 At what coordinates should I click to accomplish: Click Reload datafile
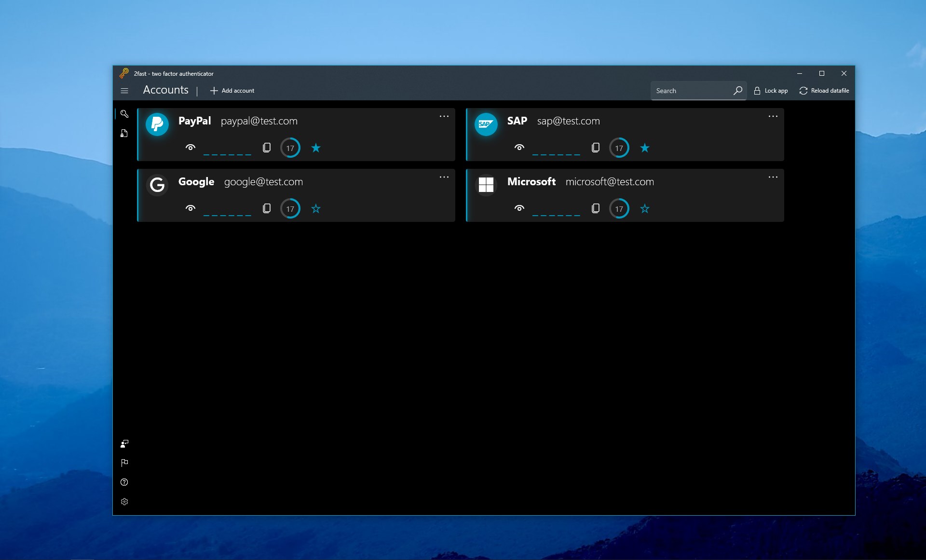point(824,90)
